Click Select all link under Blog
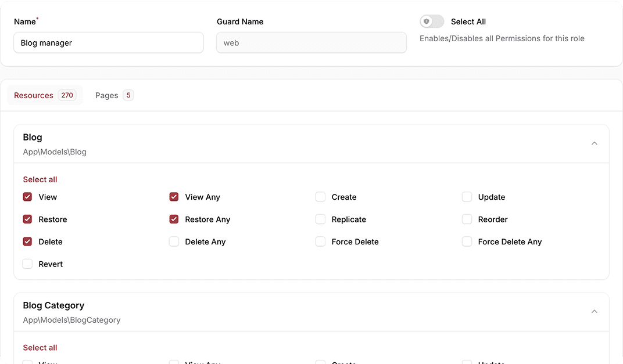Viewport: 623px width, 364px height. [40, 179]
